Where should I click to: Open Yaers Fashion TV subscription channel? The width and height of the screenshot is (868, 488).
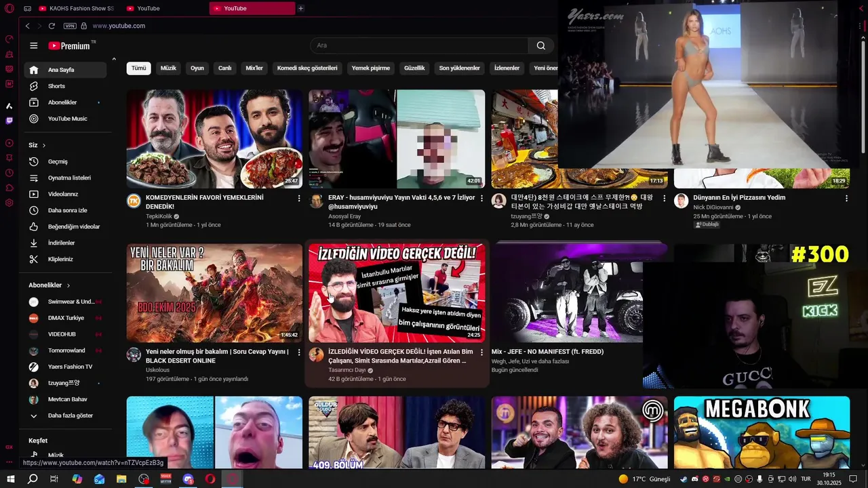click(65, 367)
